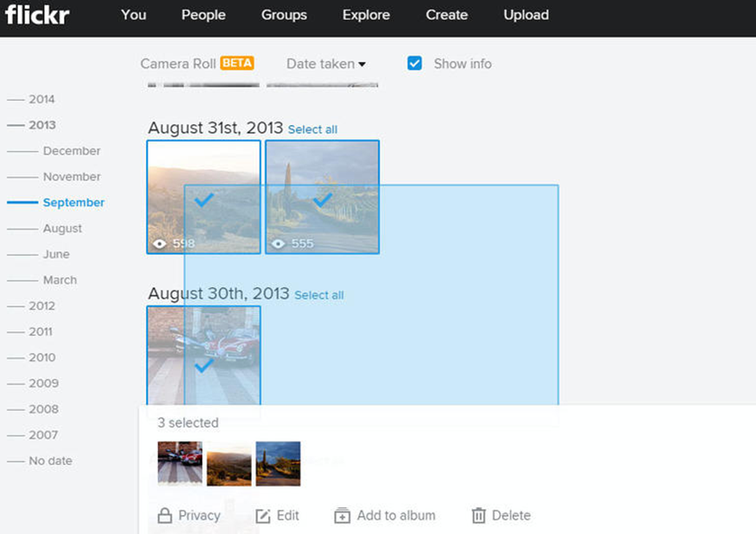Image resolution: width=756 pixels, height=534 pixels.
Task: Open the Upload menu item
Action: pos(526,15)
